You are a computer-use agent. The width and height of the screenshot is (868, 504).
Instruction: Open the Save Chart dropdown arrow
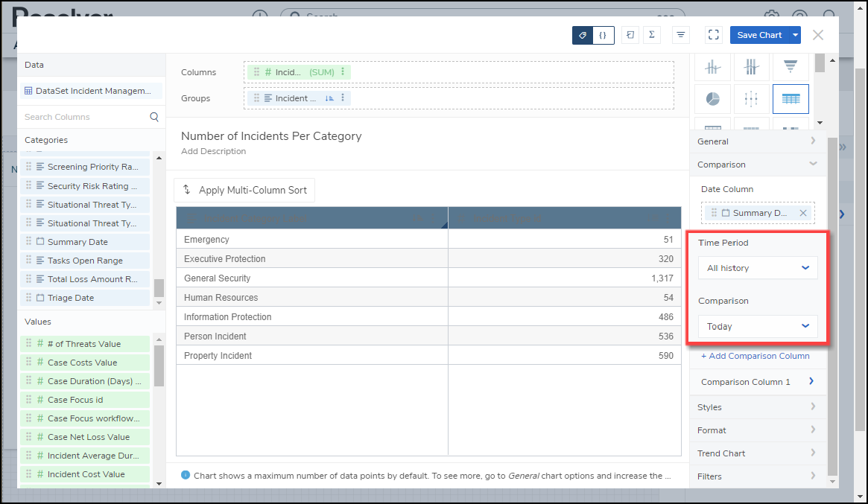pos(796,35)
